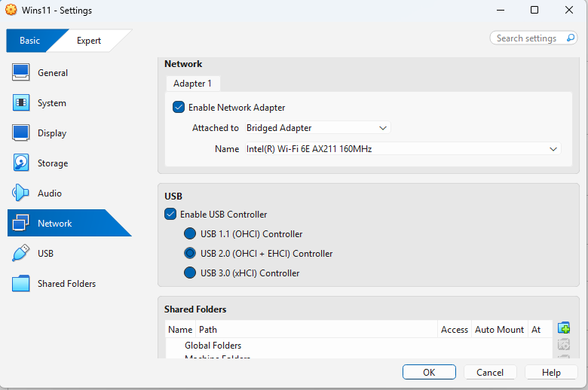Focus the Search settings input field
Image resolution: width=588 pixels, height=390 pixels.
pyautogui.click(x=528, y=38)
